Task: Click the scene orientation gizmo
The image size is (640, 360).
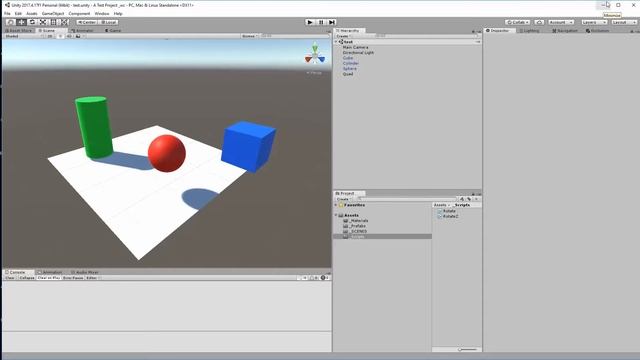Action: point(315,53)
